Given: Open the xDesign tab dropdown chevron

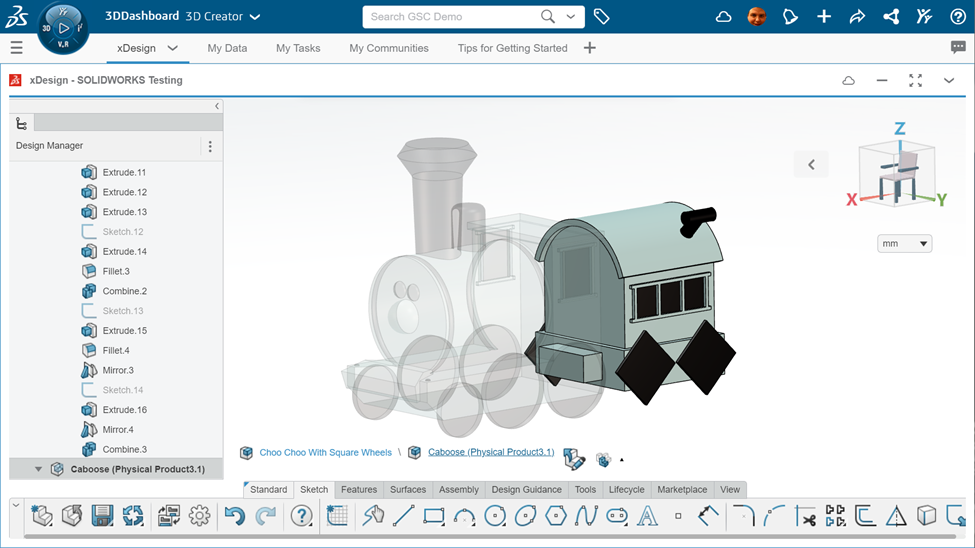Looking at the screenshot, I should (173, 48).
